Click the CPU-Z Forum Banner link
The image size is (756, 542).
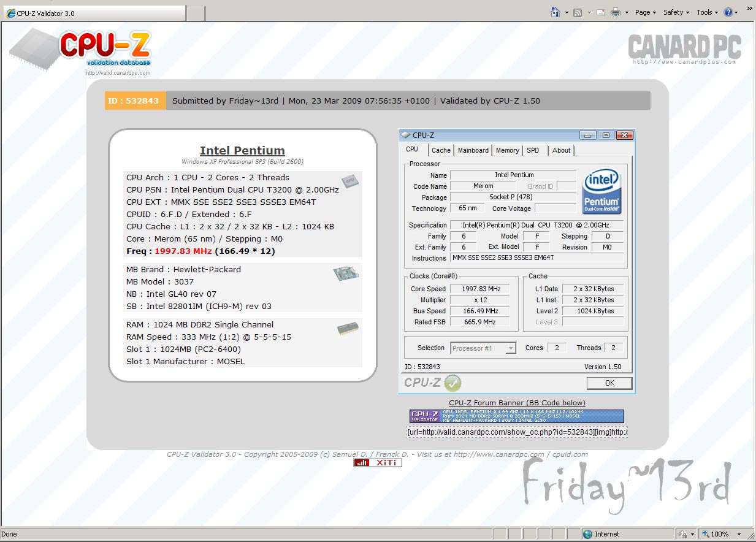[x=517, y=403]
